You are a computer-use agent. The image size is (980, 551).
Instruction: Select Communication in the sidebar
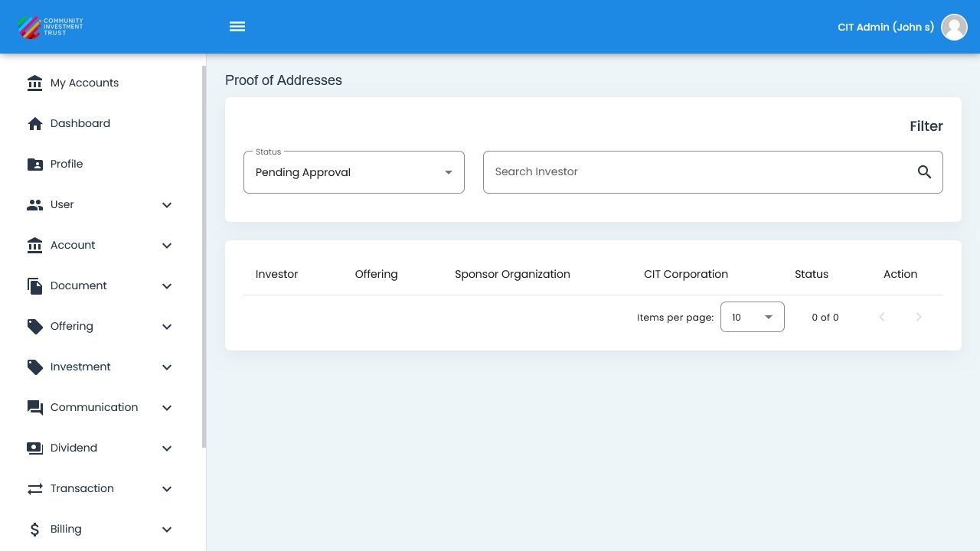click(93, 408)
